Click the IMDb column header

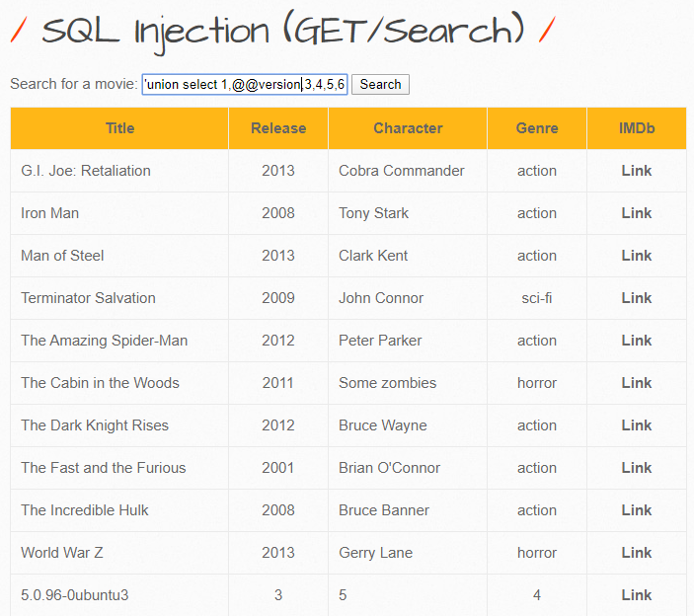click(637, 128)
